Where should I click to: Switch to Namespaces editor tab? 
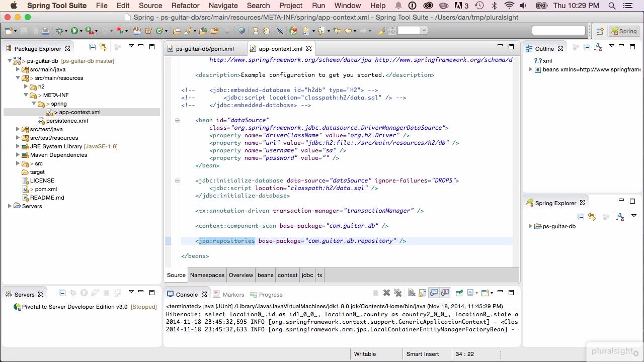pos(207,275)
